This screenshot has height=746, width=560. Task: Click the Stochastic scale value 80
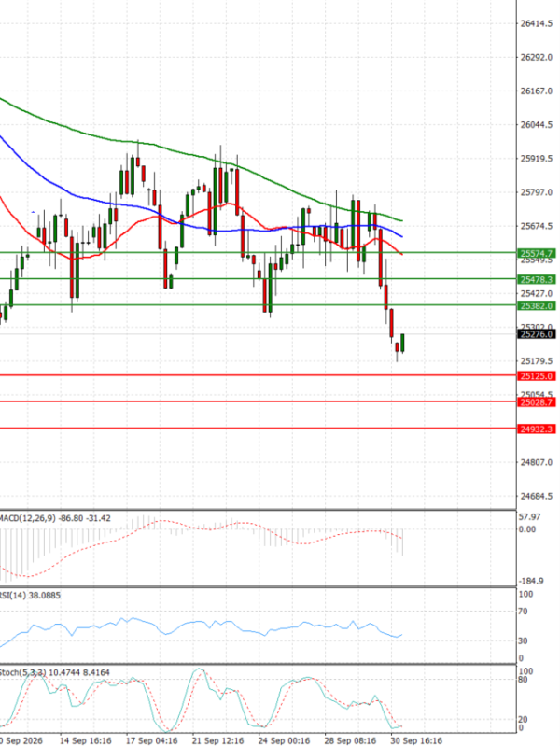[x=523, y=680]
